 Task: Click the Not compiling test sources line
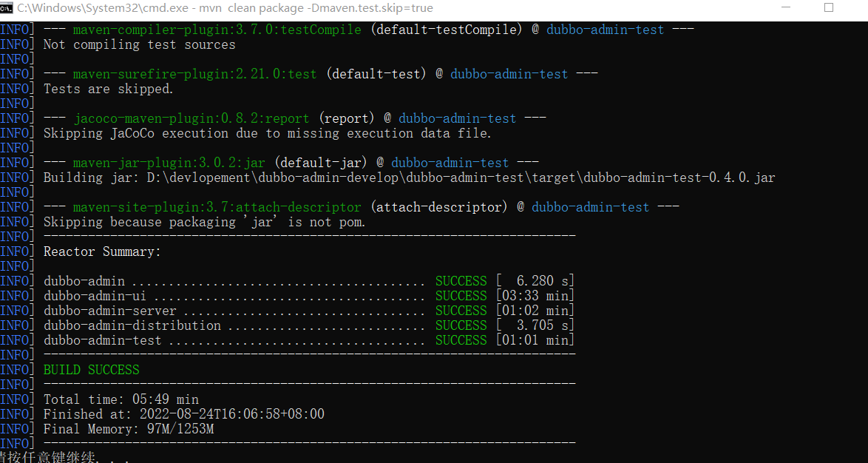[139, 44]
